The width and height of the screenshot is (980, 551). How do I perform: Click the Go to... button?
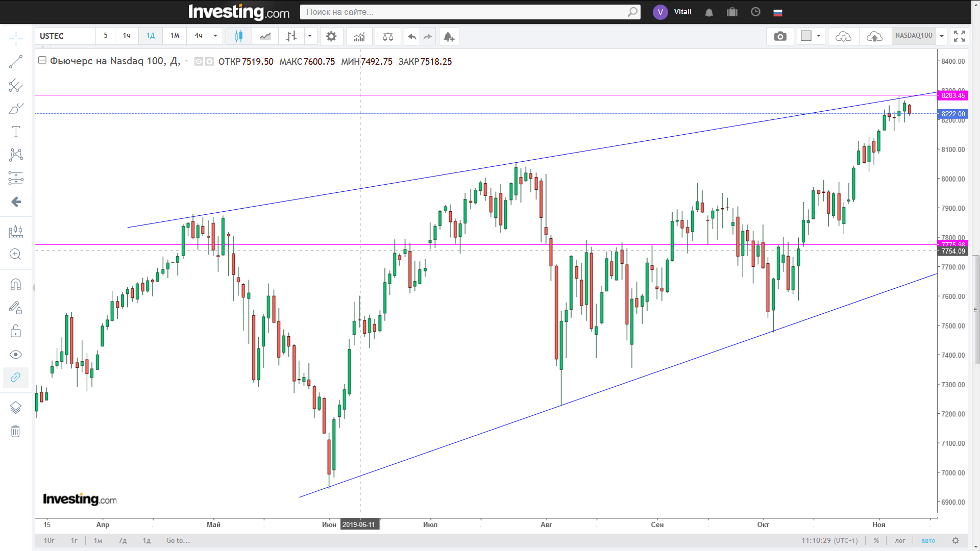pyautogui.click(x=178, y=540)
